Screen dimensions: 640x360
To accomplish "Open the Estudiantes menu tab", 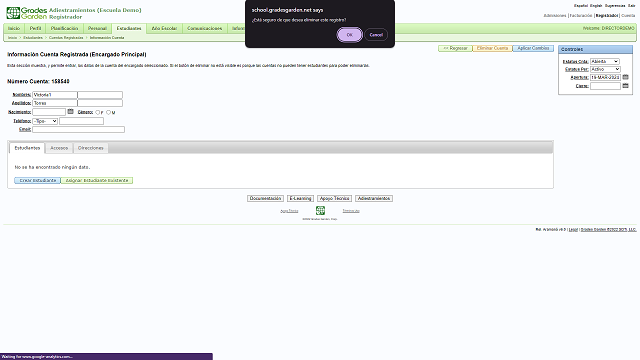I will (x=129, y=29).
